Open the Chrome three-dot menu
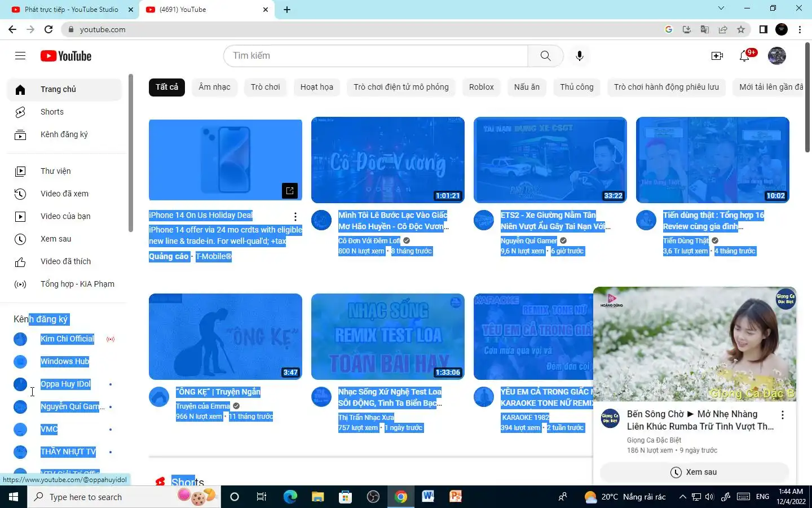The image size is (812, 508). 800,29
